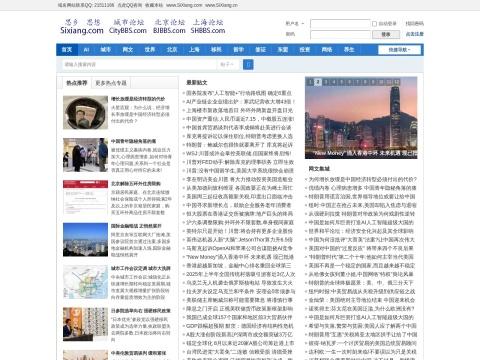480x360 pixels.
Task: Open the 上海 navigation menu item
Action: (x=194, y=50)
